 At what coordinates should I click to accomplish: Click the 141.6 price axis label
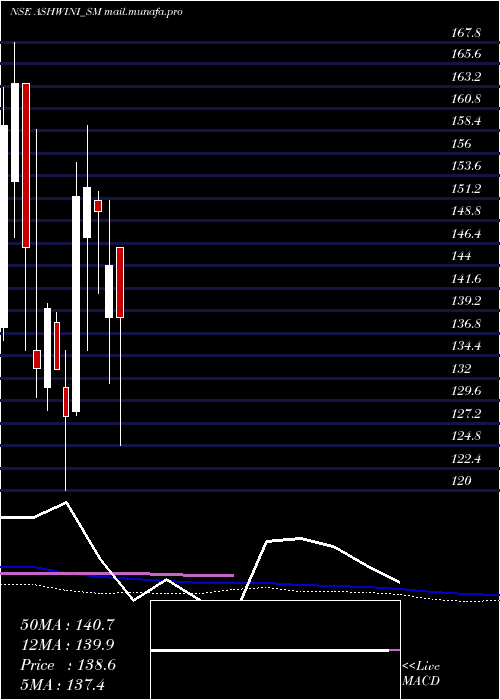pyautogui.click(x=466, y=279)
